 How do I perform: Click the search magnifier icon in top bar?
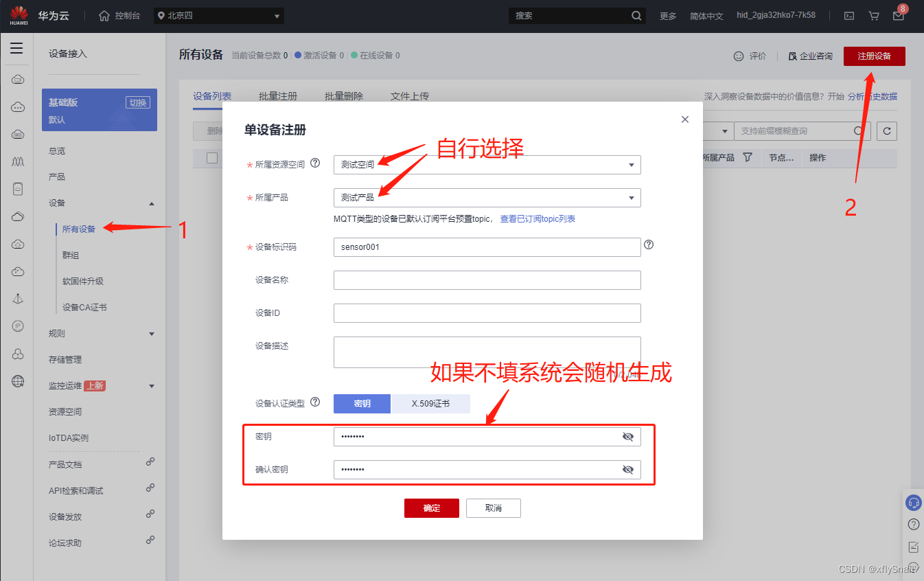636,15
